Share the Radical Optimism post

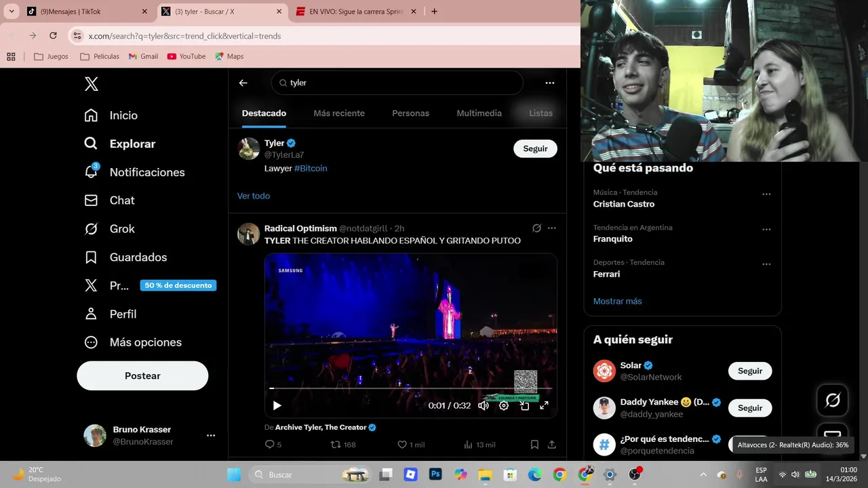[x=552, y=445]
